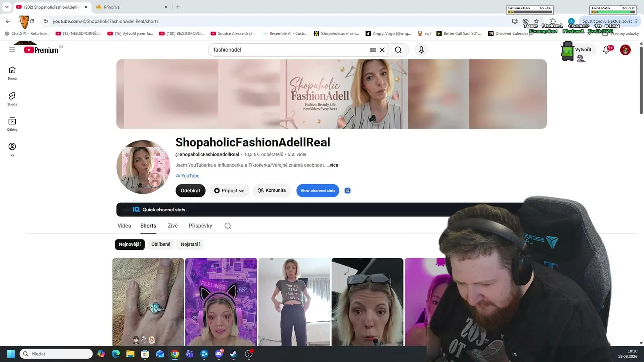Open Steam from the taskbar
Image resolution: width=644 pixels, height=362 pixels.
(x=233, y=354)
